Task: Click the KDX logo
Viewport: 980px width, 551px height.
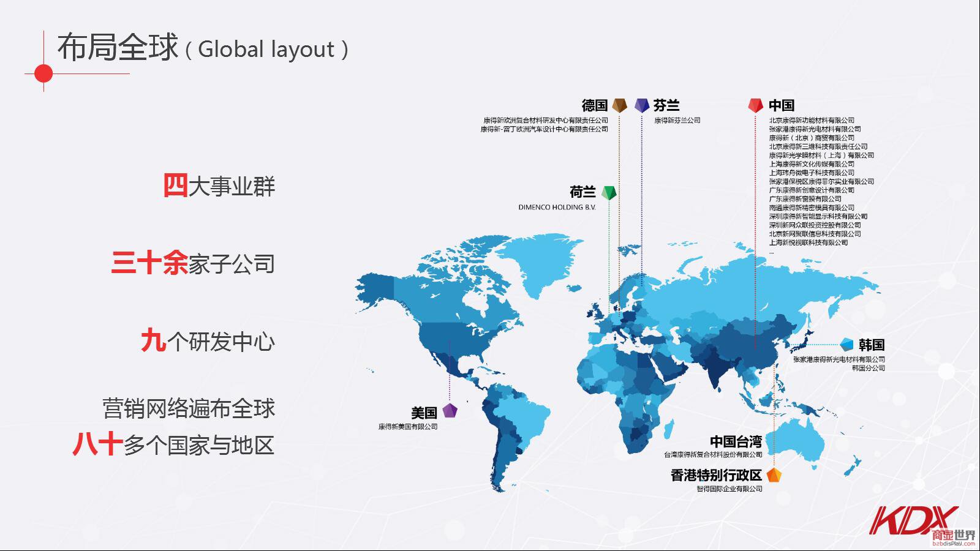Action: pos(914,520)
